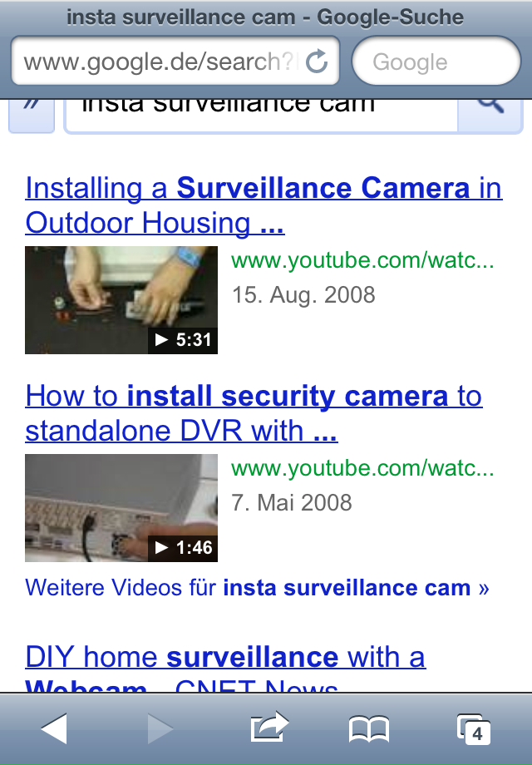This screenshot has width=532, height=765.
Task: Open How to install security camera link
Action: 254,413
